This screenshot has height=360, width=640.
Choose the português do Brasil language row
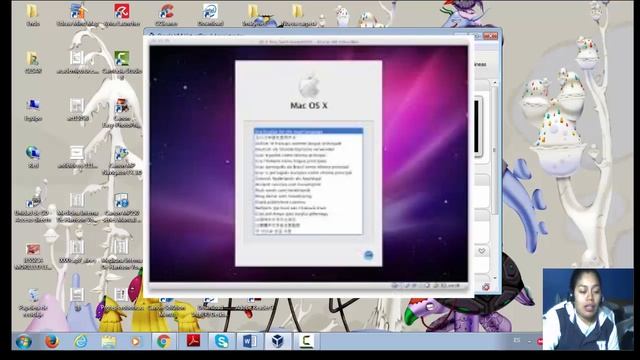308,167
